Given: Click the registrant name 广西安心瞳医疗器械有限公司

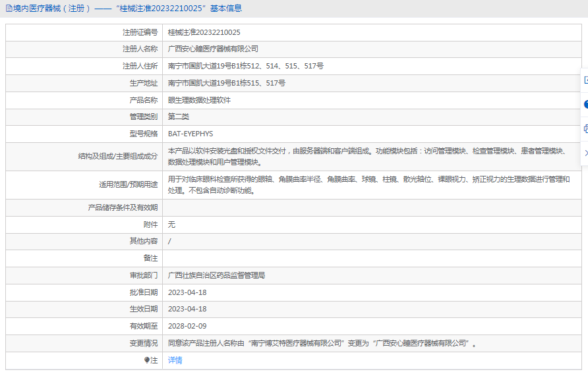Looking at the screenshot, I should tap(213, 49).
